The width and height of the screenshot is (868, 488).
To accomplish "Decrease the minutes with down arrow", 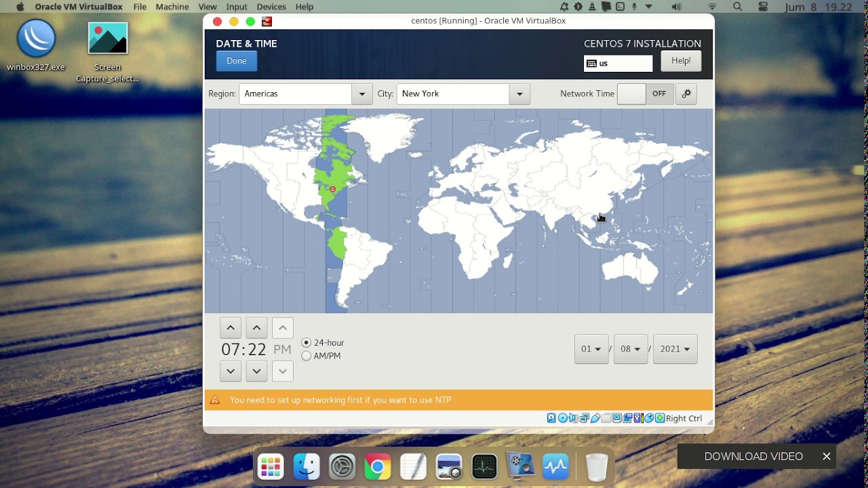I will (x=256, y=371).
